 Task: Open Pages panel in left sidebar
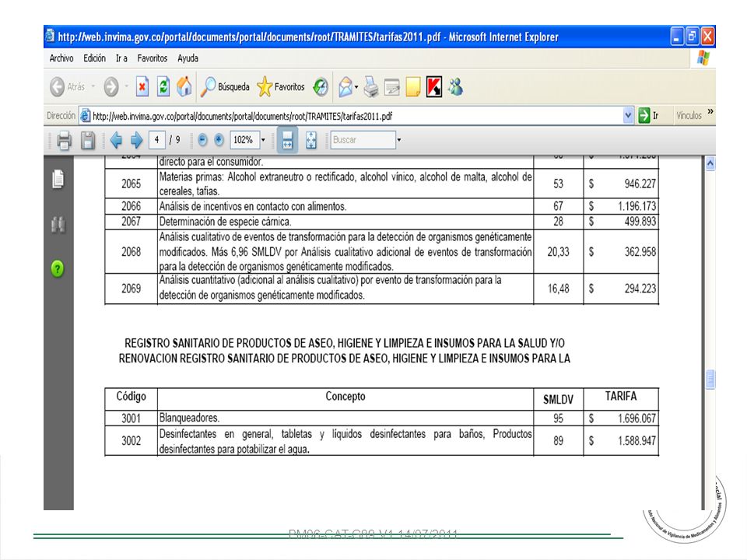pos(58,179)
